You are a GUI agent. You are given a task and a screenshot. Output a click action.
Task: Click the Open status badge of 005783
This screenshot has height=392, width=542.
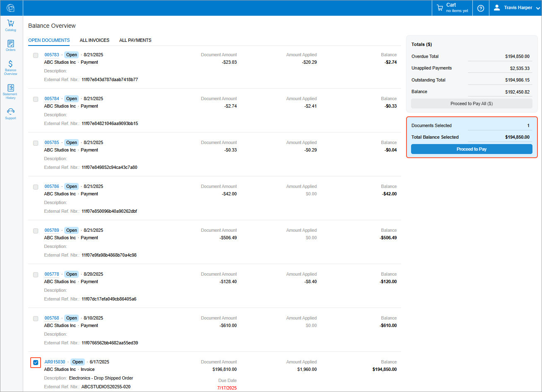coord(72,55)
